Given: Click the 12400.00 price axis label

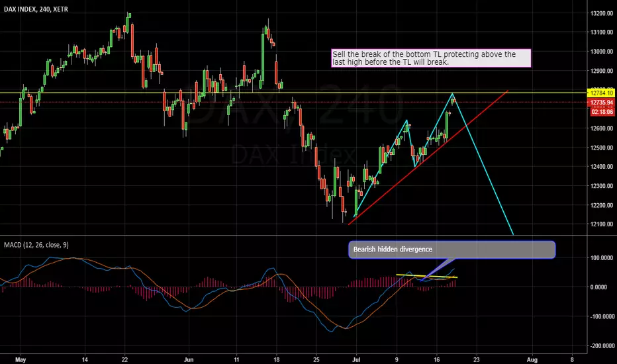Looking at the screenshot, I should point(601,167).
